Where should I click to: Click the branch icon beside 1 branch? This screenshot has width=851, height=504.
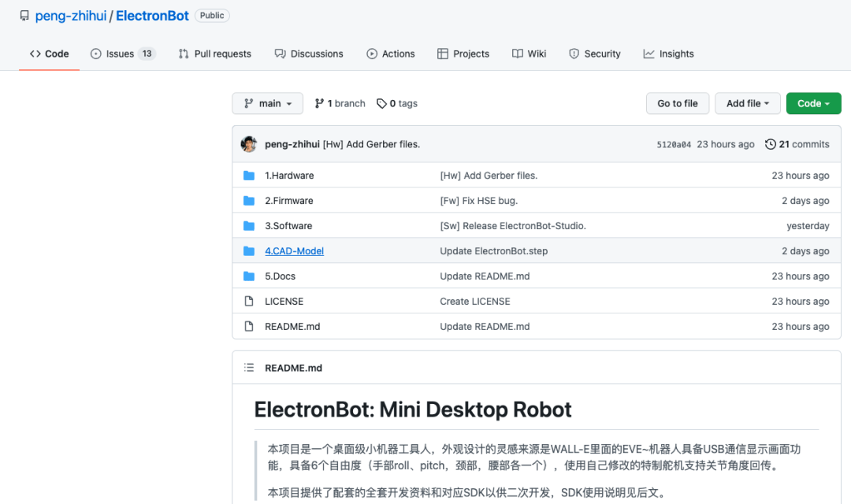(319, 104)
